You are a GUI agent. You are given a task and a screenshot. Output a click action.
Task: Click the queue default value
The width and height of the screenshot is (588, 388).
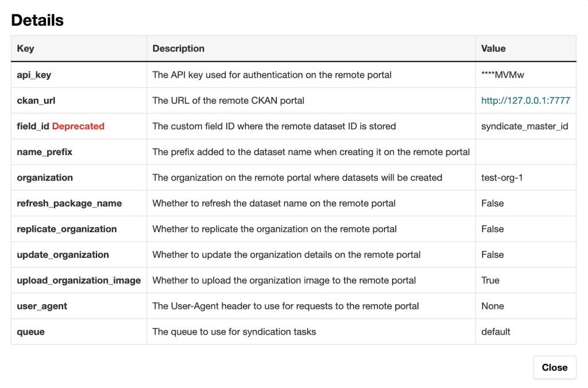click(x=494, y=332)
